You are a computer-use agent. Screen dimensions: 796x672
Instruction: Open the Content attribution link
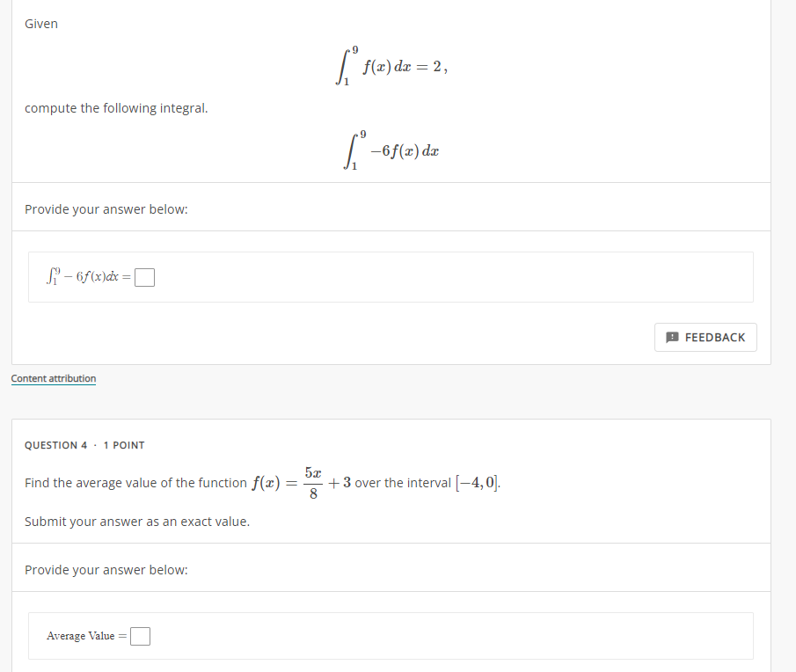(54, 378)
